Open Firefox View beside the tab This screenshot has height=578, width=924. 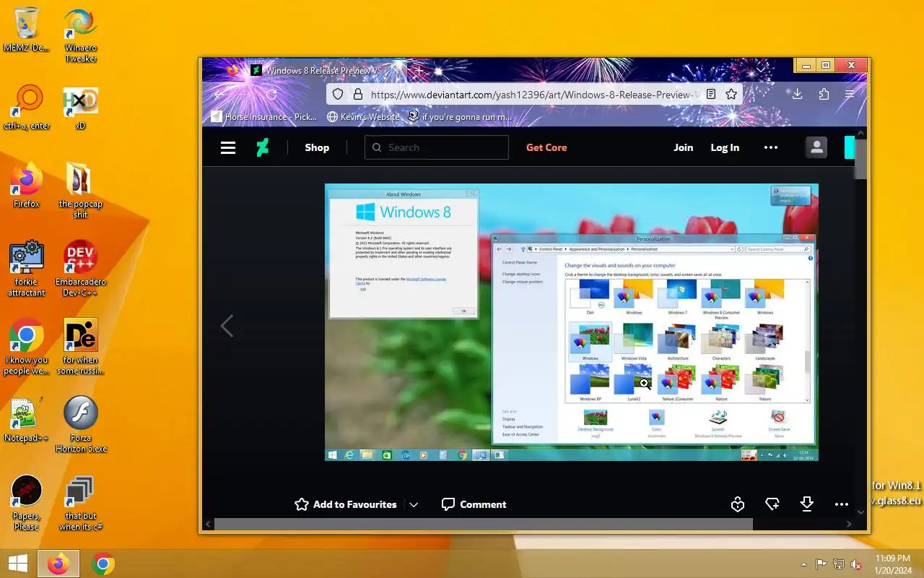pyautogui.click(x=232, y=70)
